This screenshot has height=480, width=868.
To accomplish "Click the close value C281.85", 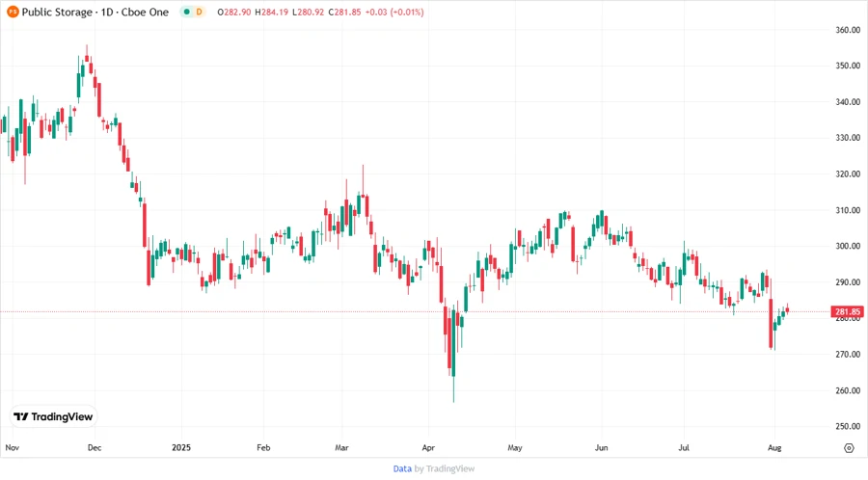I will 344,12.
